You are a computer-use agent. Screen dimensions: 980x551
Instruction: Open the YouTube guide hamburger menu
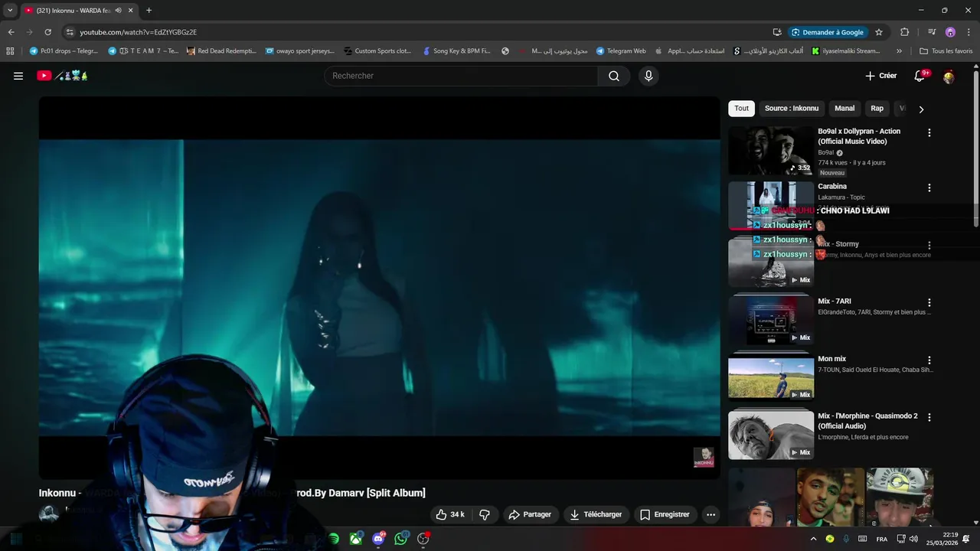pyautogui.click(x=18, y=76)
